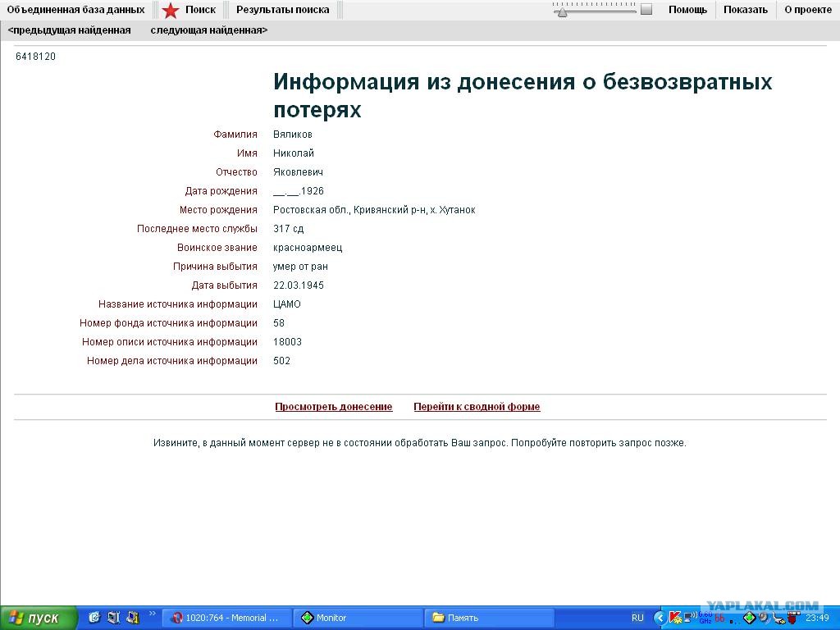Open the О проекте page
The width and height of the screenshot is (840, 630).
pos(808,10)
